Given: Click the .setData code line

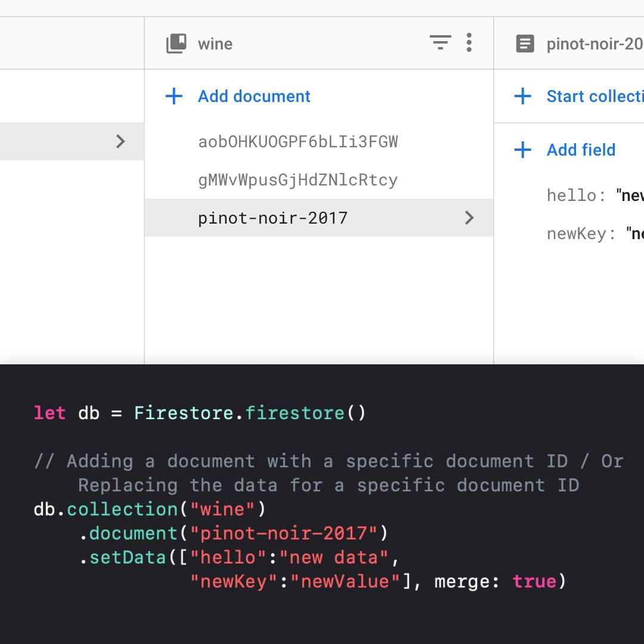Looking at the screenshot, I should coord(239,558).
